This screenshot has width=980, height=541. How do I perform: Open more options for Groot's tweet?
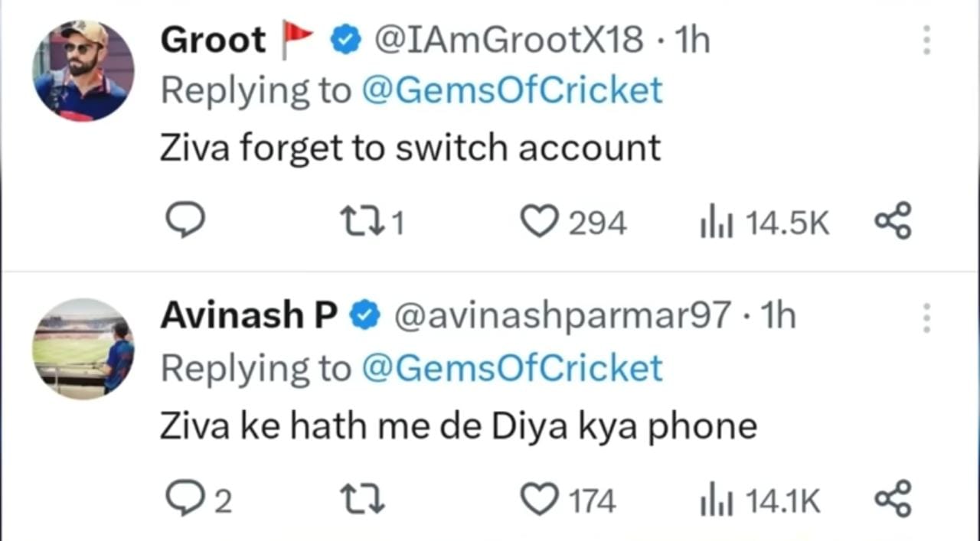click(926, 40)
